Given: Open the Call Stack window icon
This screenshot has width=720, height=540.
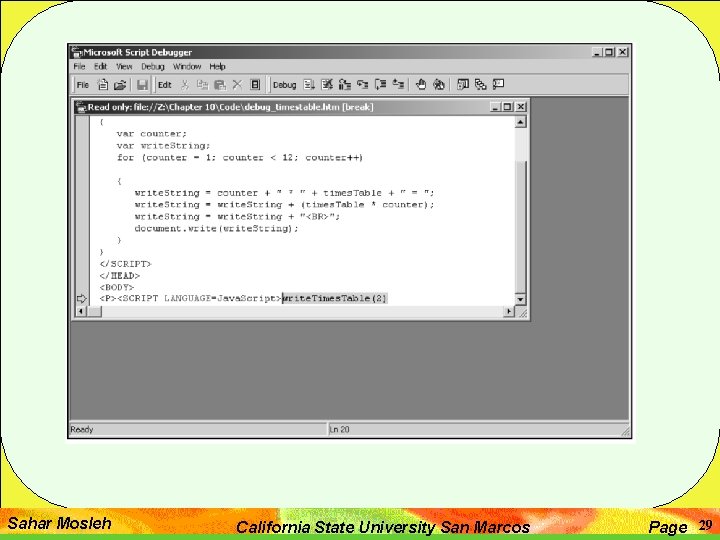Looking at the screenshot, I should tap(480, 84).
